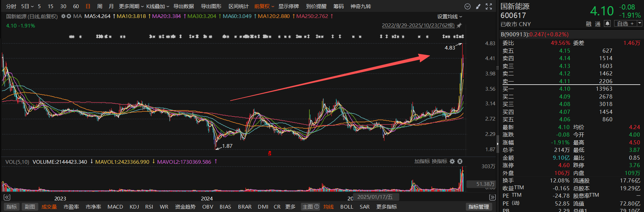The height and width of the screenshot is (212, 644).
Task: Click the 指标管理 button
Action: (478, 207)
